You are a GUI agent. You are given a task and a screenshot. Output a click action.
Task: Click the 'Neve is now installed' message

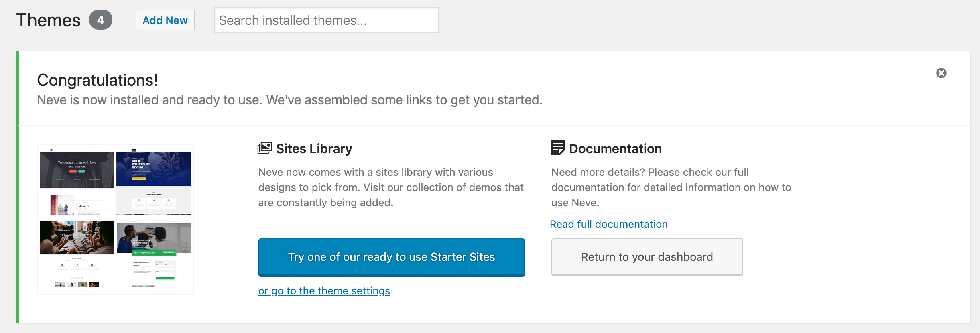point(289,100)
